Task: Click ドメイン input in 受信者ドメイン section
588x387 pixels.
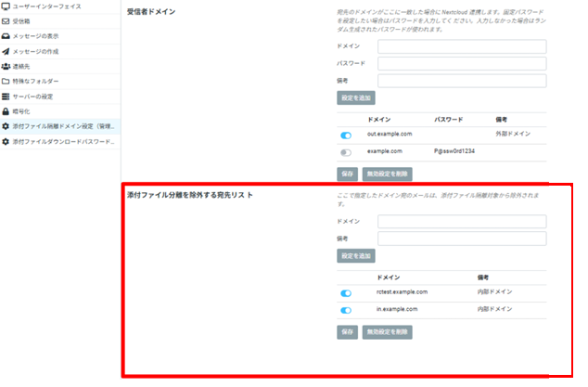Action: pyautogui.click(x=462, y=46)
